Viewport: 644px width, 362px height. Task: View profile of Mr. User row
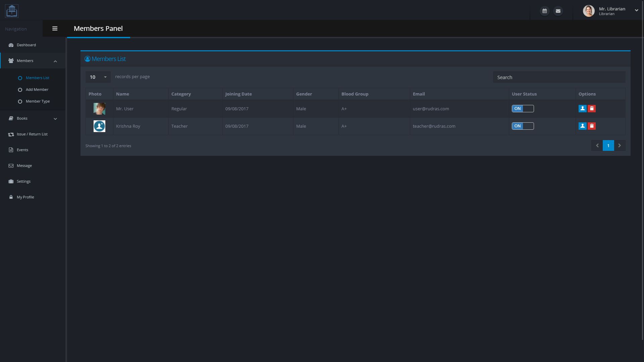[582, 109]
